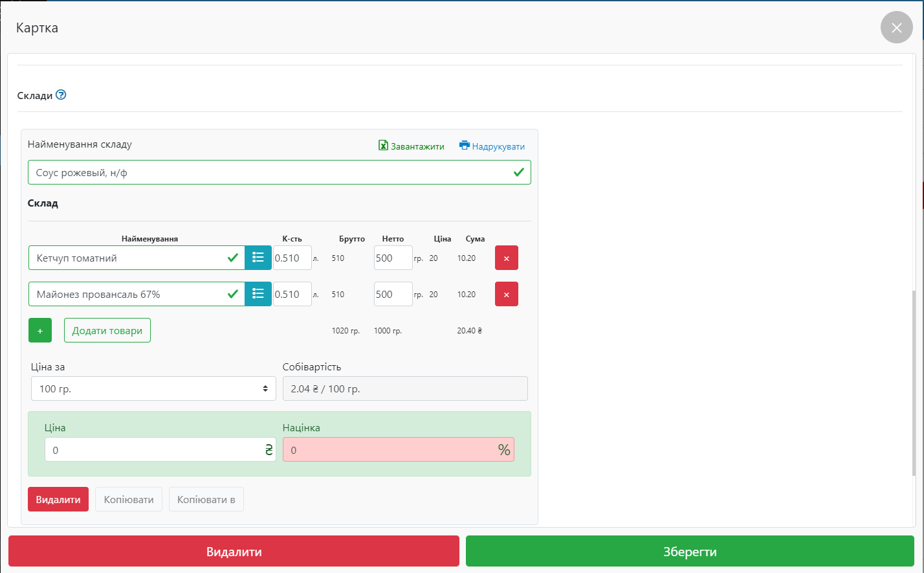Click the dialog's vertical scrollbar
Viewport: 924px width, 573px height.
coord(913,382)
